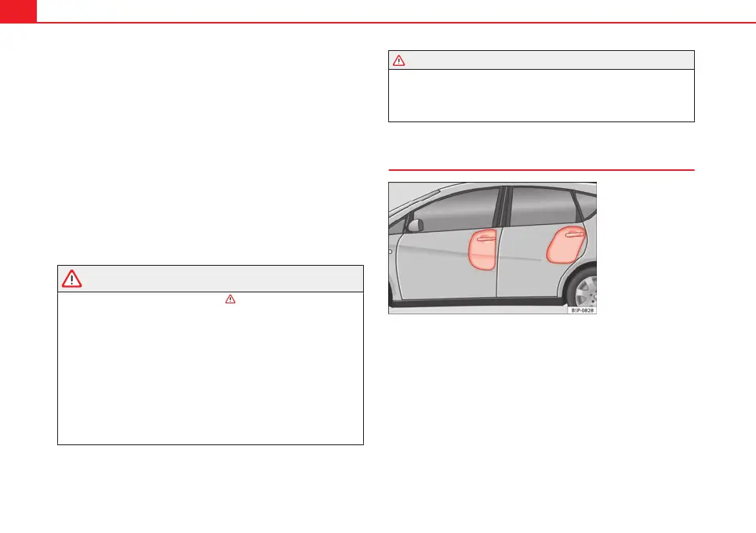Click the B1P-0828 image code label
756x533 pixels.
(582, 310)
